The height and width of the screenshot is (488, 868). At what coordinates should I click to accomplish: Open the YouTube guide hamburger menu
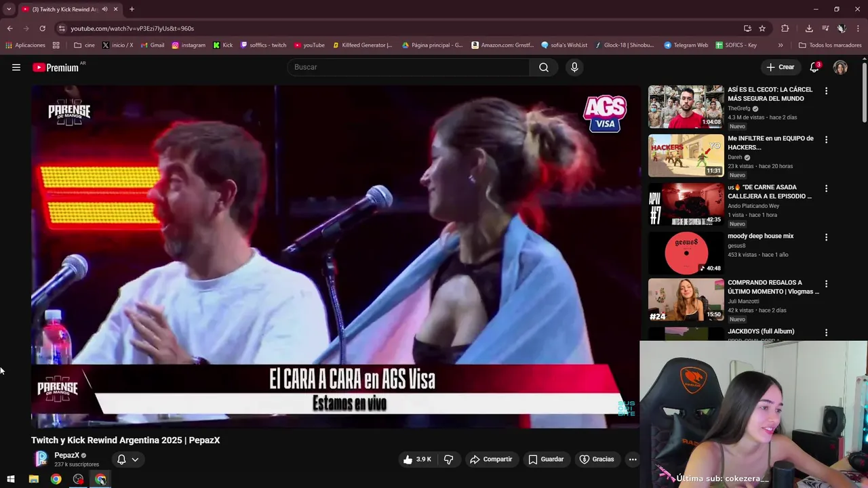pos(16,67)
